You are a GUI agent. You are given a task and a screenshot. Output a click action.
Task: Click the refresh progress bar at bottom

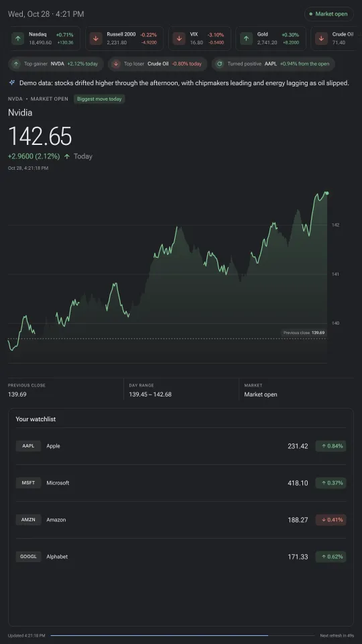tap(182, 636)
